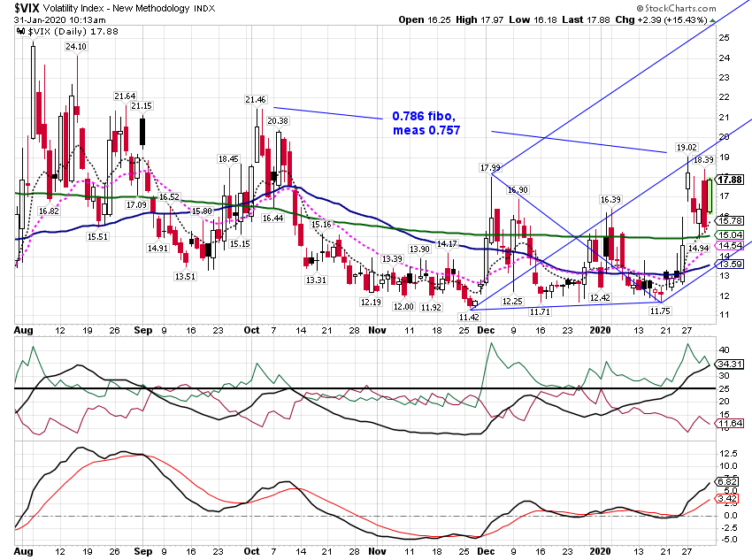Click the blue 13.59 moving average tag
This screenshot has width=752, height=560.
click(x=730, y=264)
